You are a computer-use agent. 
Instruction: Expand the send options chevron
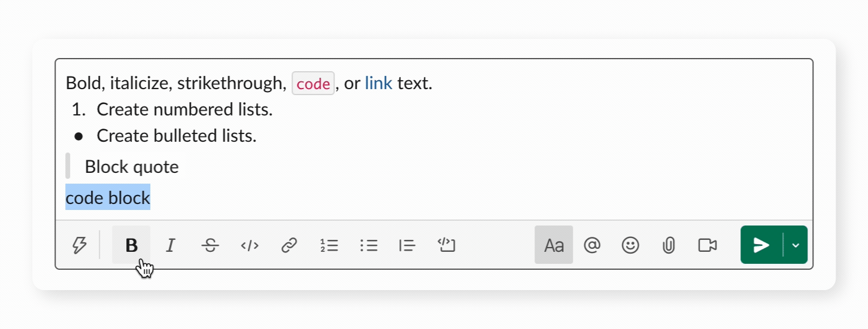[x=796, y=245]
